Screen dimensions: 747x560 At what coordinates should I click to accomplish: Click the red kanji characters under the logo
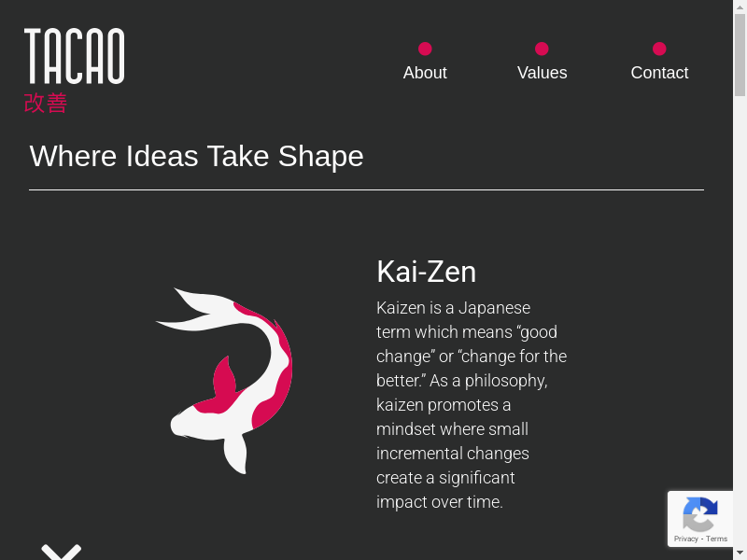coord(46,103)
